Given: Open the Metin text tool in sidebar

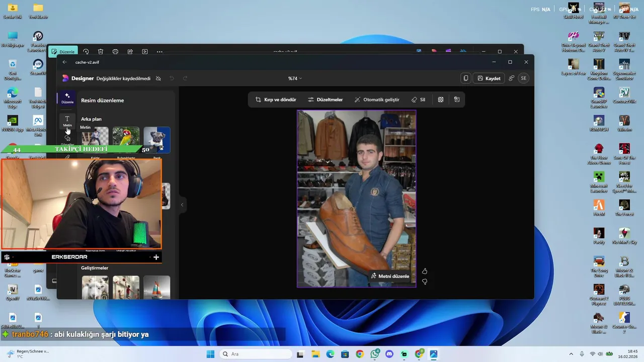Looking at the screenshot, I should pos(67,121).
